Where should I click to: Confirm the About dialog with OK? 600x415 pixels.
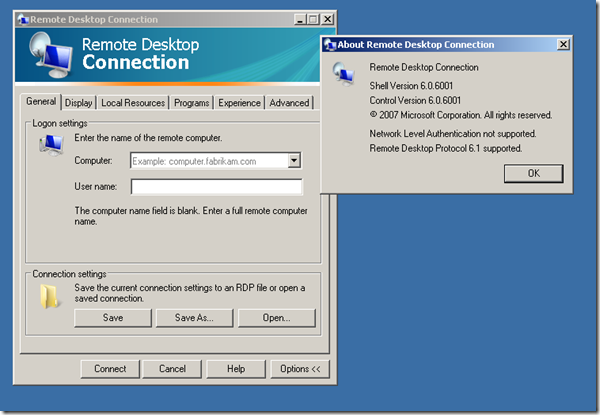(533, 174)
